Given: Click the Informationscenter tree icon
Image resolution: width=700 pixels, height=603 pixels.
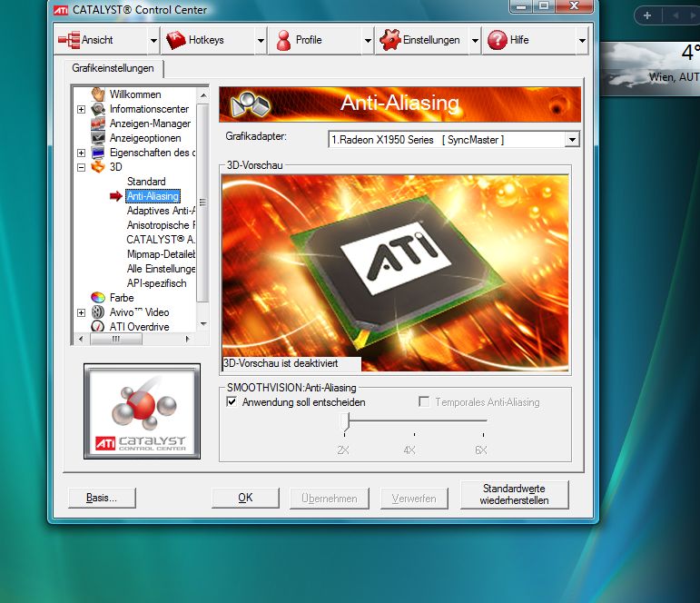Looking at the screenshot, I should coord(98,109).
